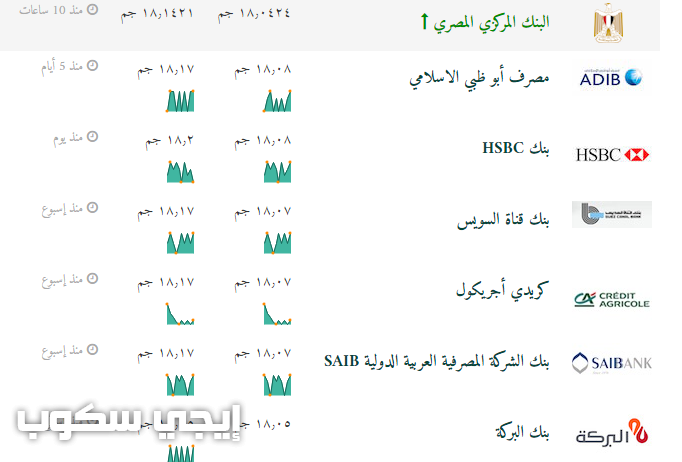Viewport: 682px width, 462px height.
Task: Open the كريدي أجريكول link
Action: (502, 290)
